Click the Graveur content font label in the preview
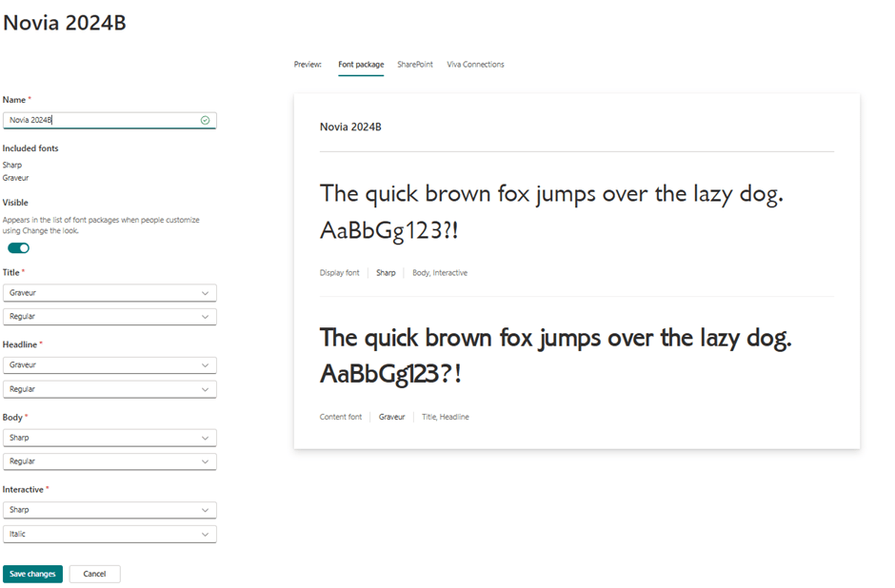895x588 pixels. click(390, 416)
